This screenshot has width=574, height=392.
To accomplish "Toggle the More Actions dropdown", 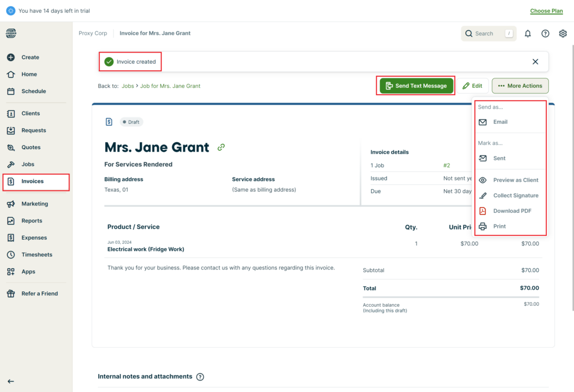I will coord(520,86).
